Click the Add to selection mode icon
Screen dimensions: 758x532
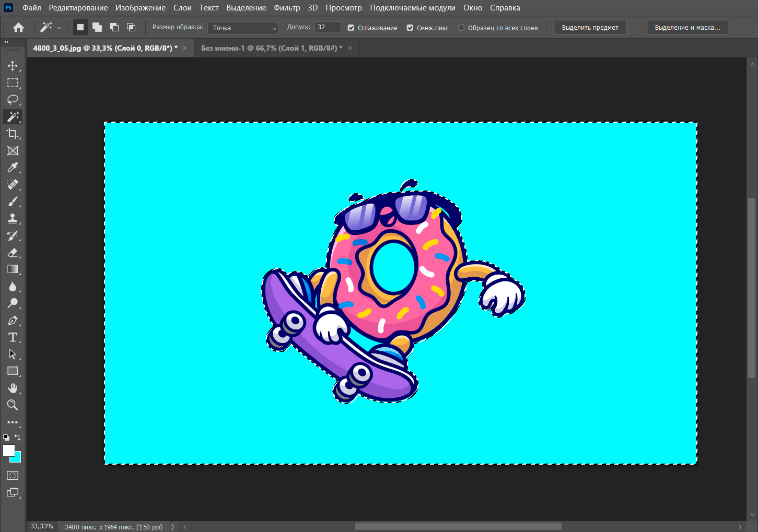(97, 27)
